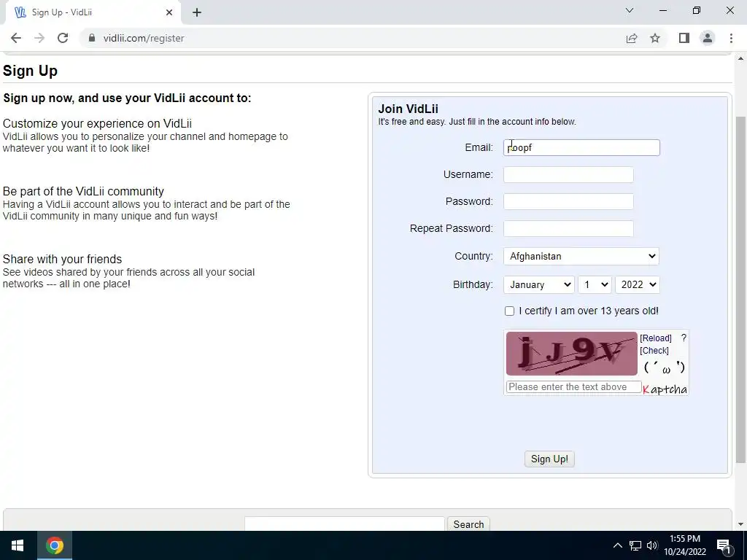
Task: Open the birthday year dropdown
Action: tap(638, 284)
